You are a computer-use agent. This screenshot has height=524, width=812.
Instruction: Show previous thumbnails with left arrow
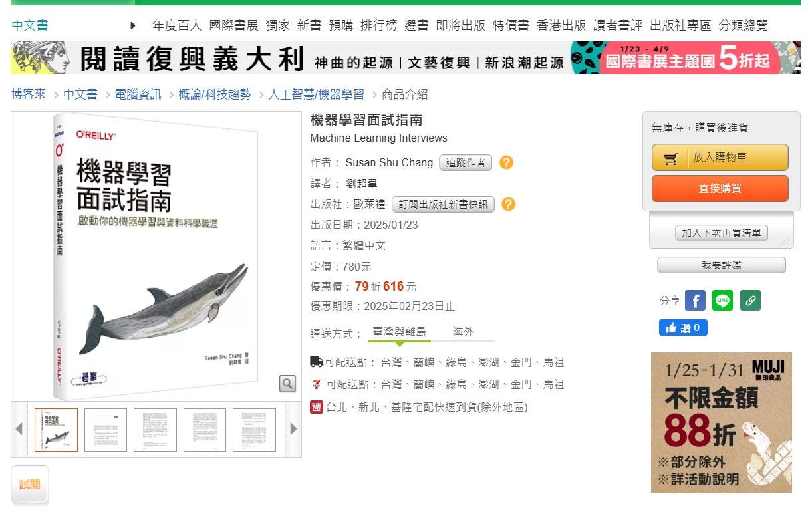pyautogui.click(x=19, y=429)
